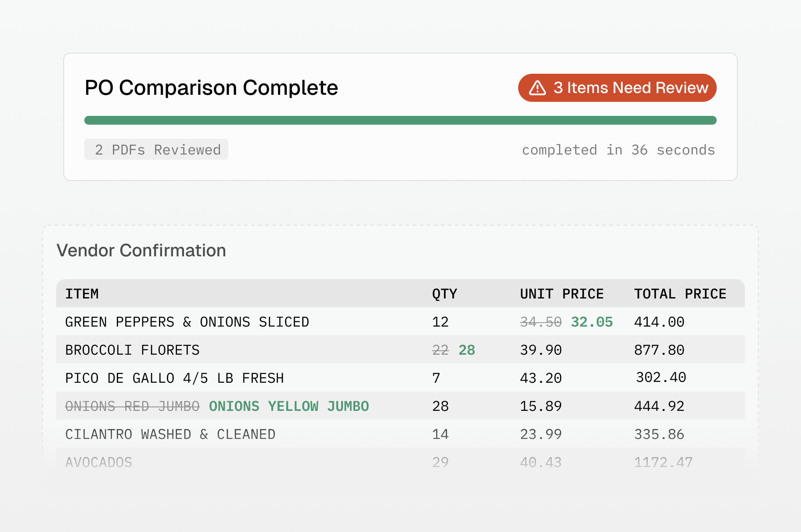Sort by the QTY column header

pyautogui.click(x=444, y=294)
